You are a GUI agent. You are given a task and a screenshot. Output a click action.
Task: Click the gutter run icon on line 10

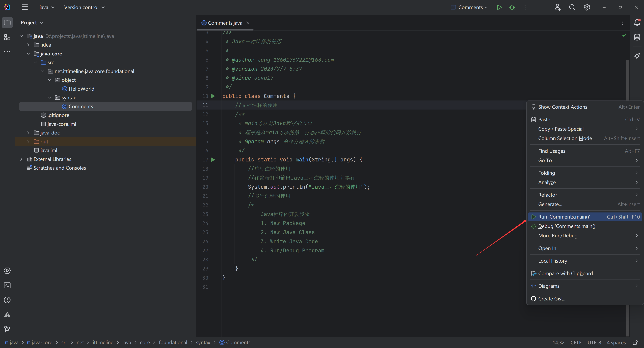click(213, 96)
